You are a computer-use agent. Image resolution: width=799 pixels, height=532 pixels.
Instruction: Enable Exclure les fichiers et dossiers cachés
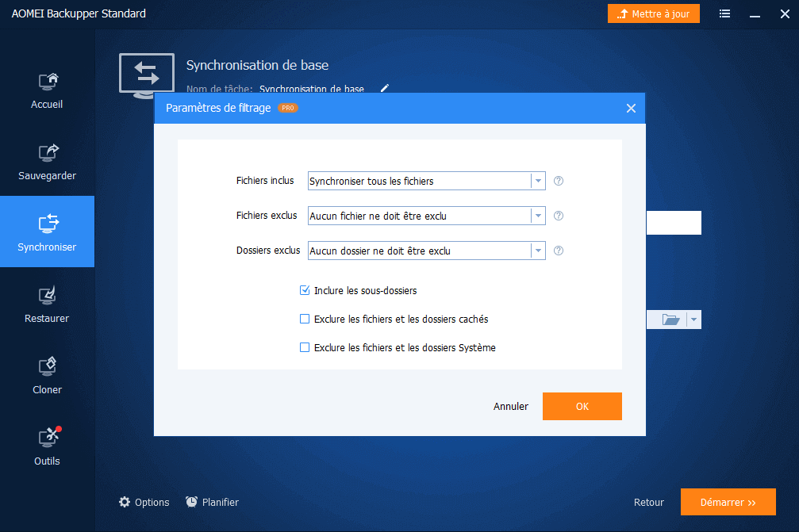[x=305, y=319]
